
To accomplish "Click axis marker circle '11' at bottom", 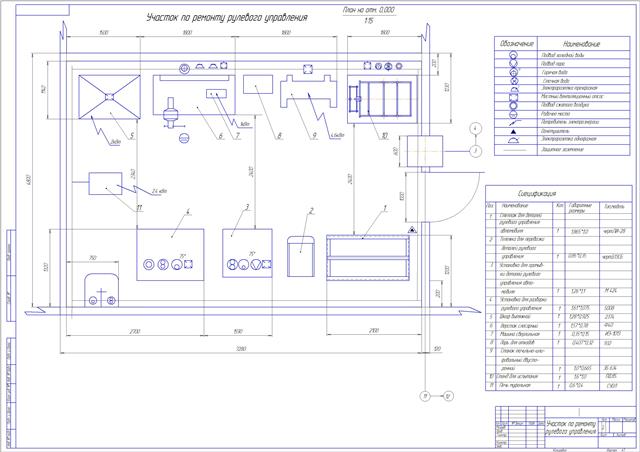I will click(x=425, y=396).
